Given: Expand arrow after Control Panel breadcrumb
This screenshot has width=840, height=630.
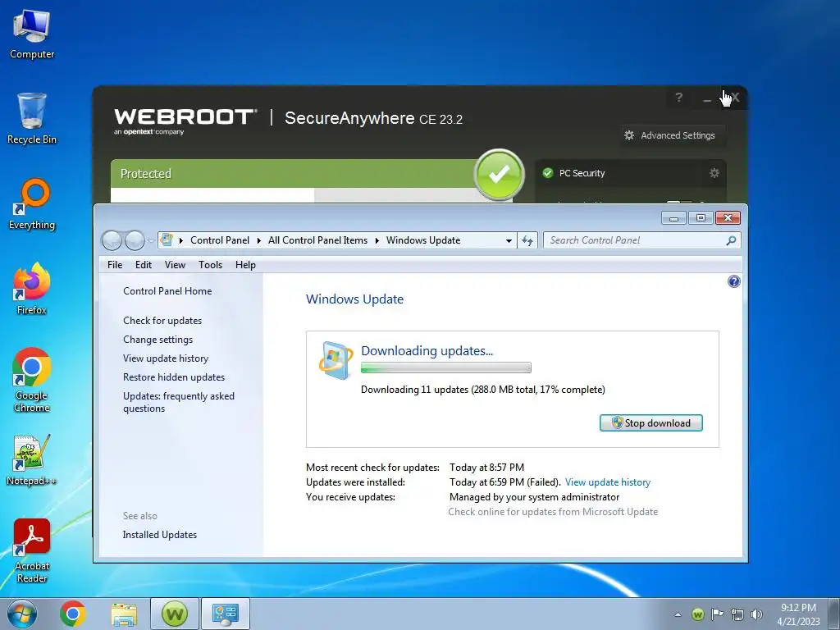Looking at the screenshot, I should (258, 240).
